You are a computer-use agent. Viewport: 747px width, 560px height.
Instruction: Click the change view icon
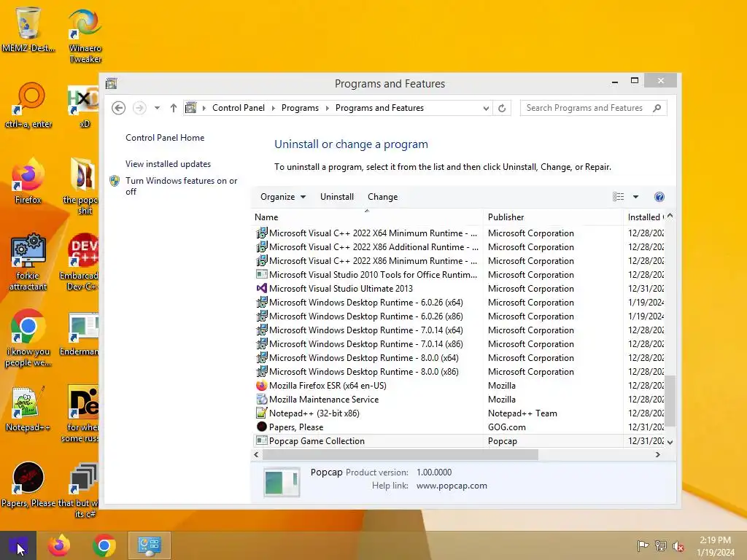coord(618,197)
